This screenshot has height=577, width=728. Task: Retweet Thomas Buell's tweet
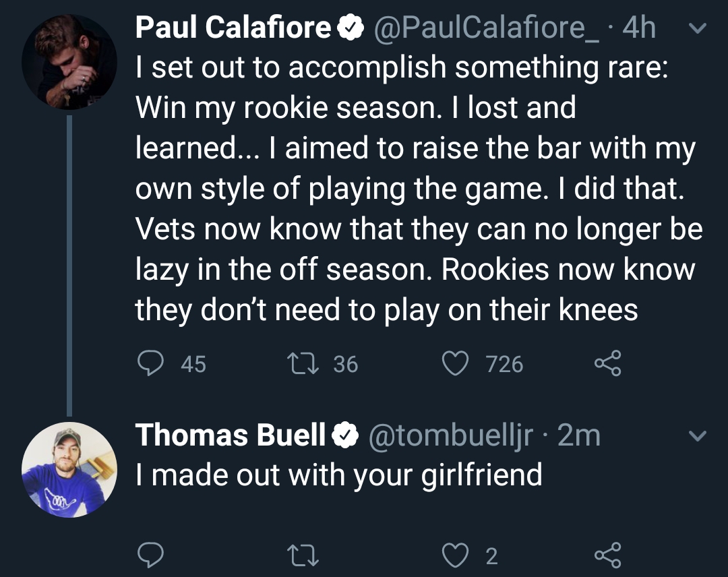[303, 555]
